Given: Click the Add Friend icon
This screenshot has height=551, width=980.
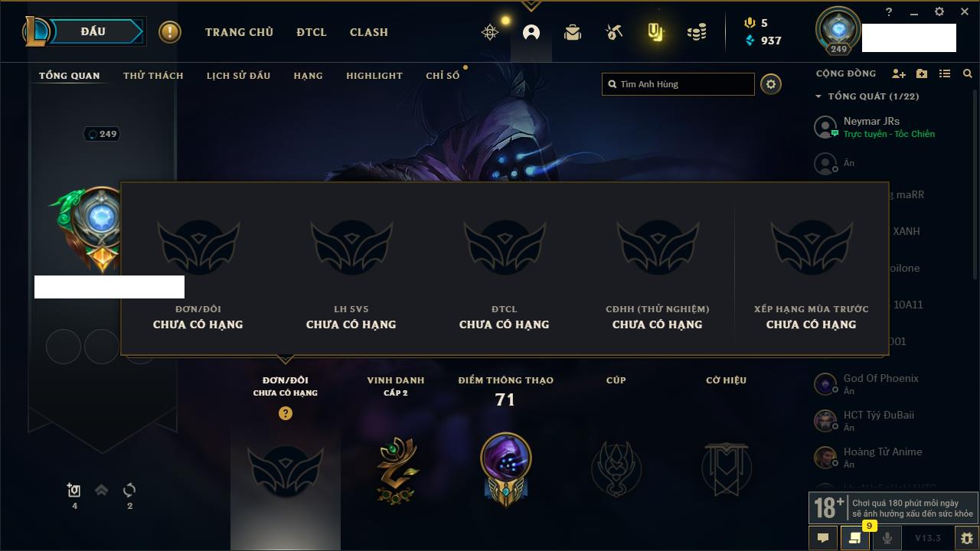Looking at the screenshot, I should [x=899, y=73].
